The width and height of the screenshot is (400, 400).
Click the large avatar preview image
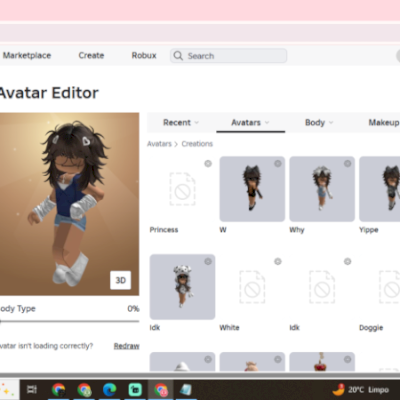tap(69, 204)
